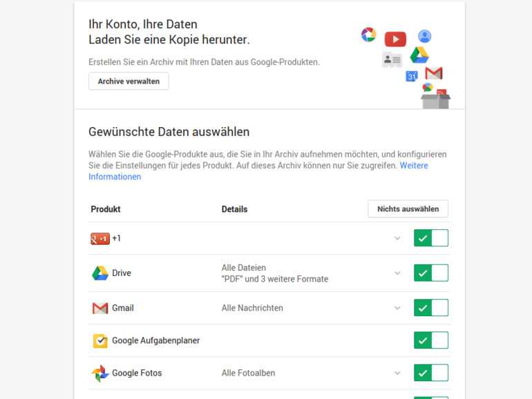532x399 pixels.
Task: Disable the +1 data toggle
Action: [431, 238]
